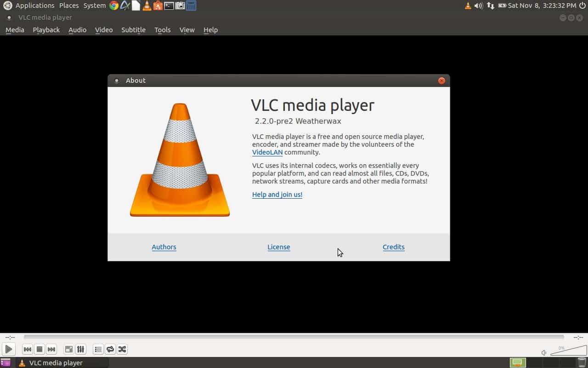Open the Trash icon in bottom panel
This screenshot has height=368, width=588.
point(581,362)
